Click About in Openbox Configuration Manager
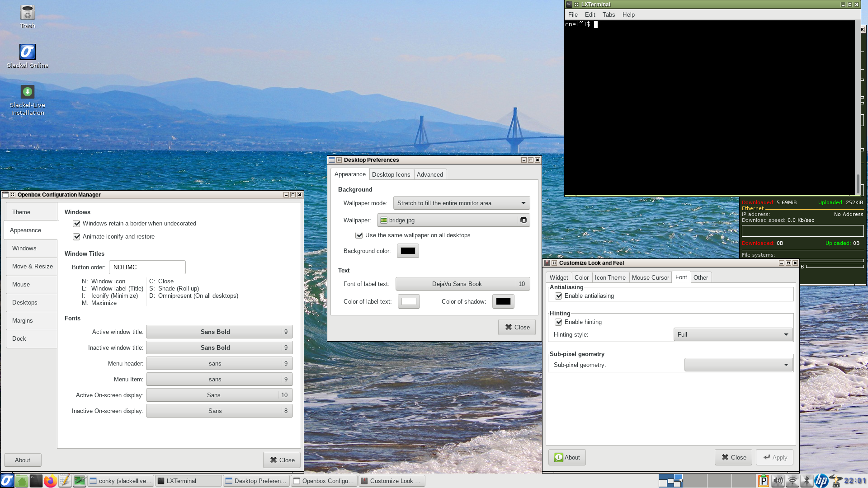The width and height of the screenshot is (868, 488). [x=23, y=460]
